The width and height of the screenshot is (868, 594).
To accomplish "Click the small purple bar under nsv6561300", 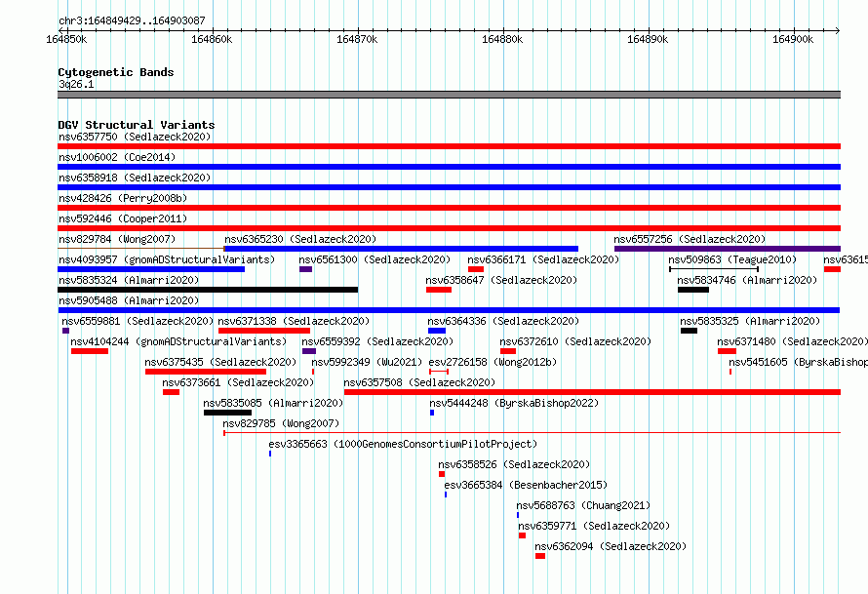I will tap(305, 269).
